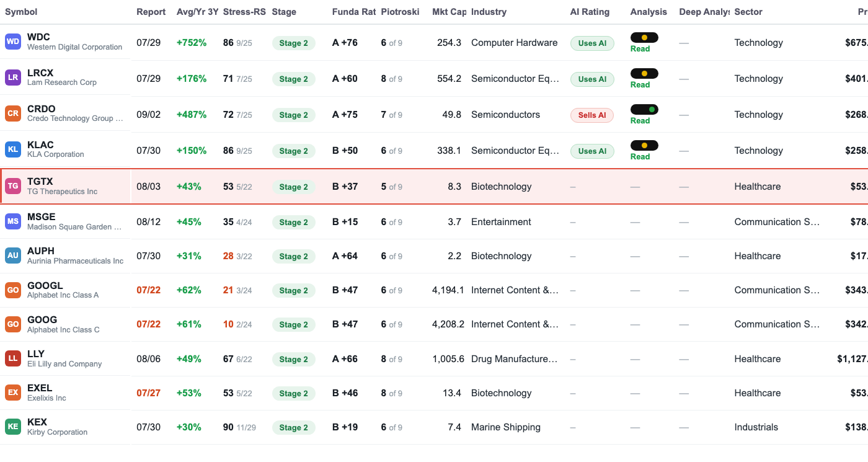Click the CR badge icon for CRDO
The image size is (868, 462).
(x=12, y=113)
